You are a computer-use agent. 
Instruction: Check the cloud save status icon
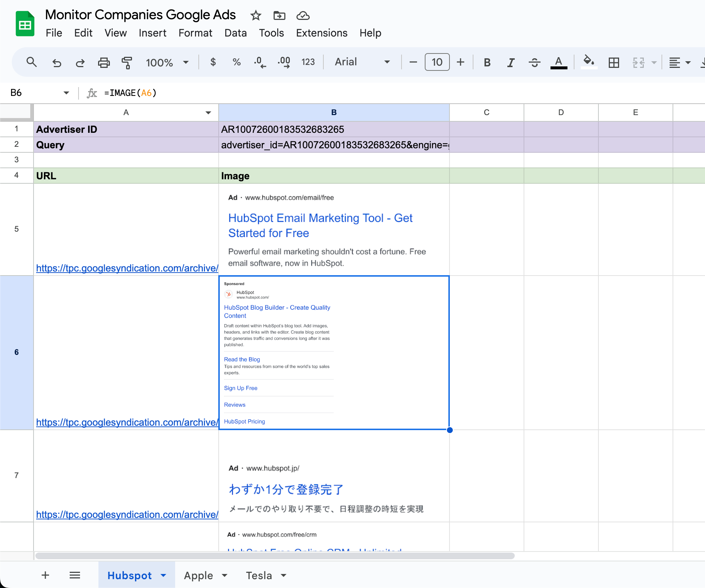(x=303, y=15)
